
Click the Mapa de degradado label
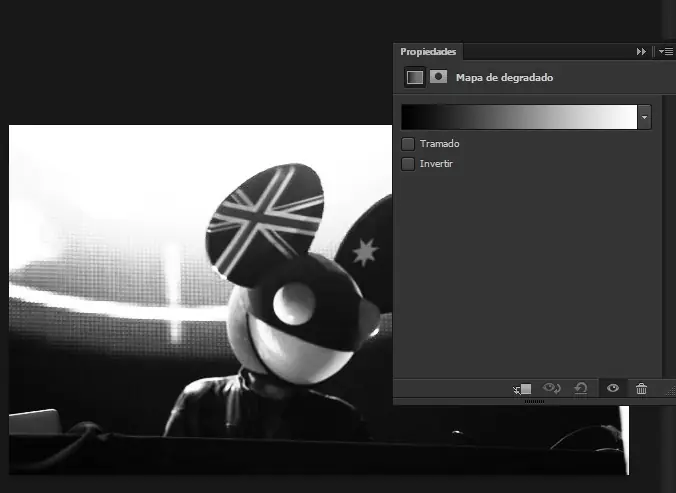[504, 78]
